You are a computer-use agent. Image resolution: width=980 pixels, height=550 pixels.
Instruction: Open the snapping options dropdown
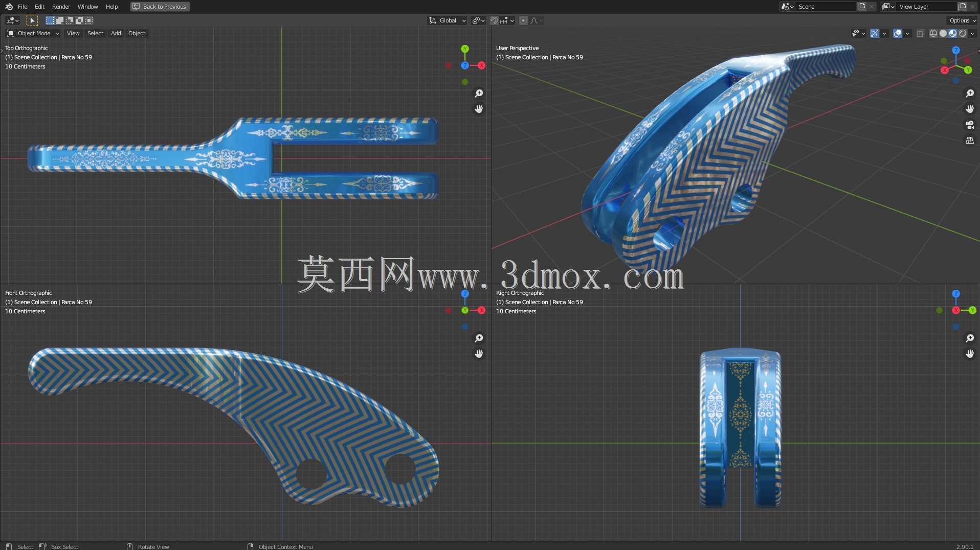507,20
